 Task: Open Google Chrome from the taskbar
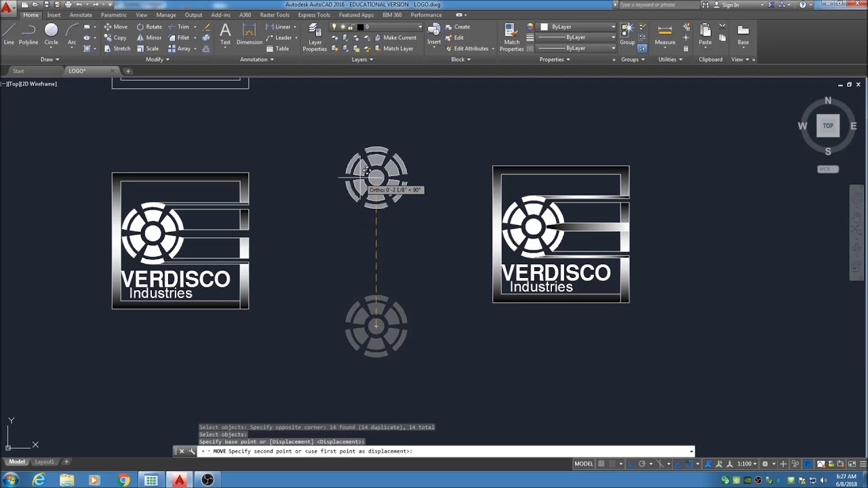pos(123,480)
